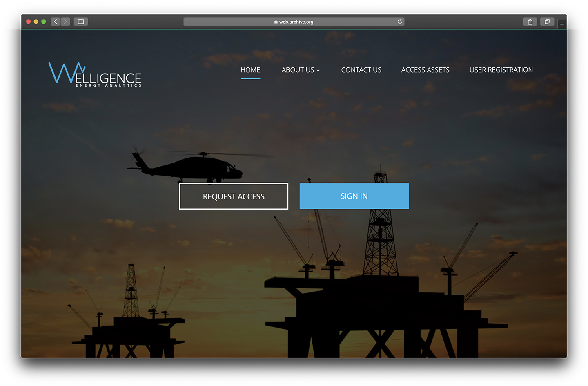This screenshot has width=588, height=386.
Task: Open the CONTACT US page
Action: pos(361,70)
